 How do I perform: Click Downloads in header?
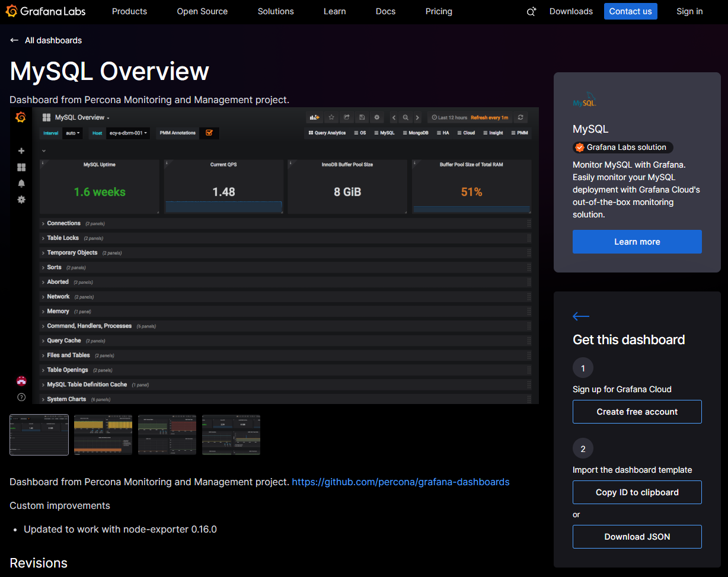(571, 11)
